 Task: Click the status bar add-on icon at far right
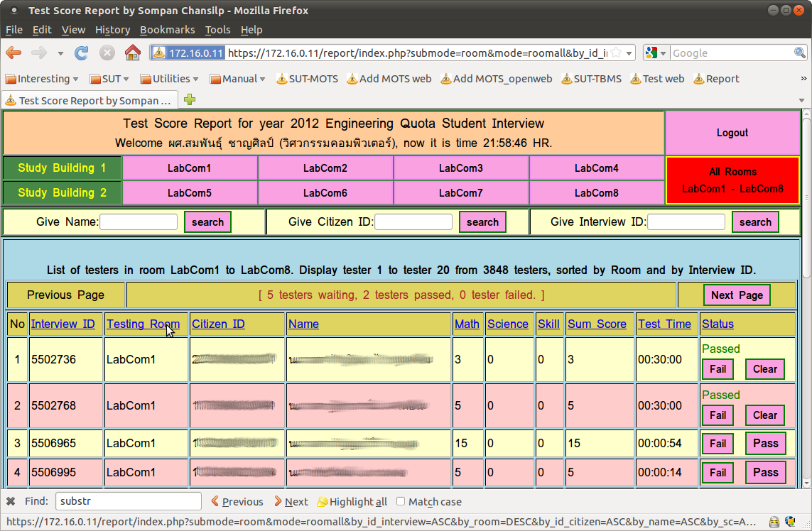(x=790, y=522)
